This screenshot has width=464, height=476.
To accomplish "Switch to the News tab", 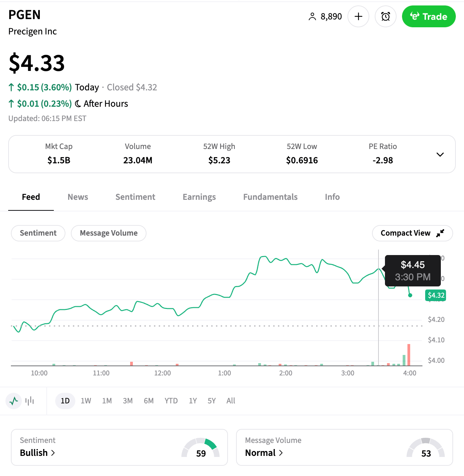I will 78,197.
